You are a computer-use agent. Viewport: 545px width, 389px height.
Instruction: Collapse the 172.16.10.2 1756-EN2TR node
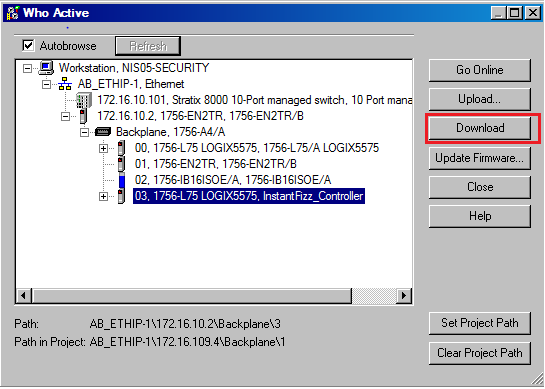tap(65, 116)
